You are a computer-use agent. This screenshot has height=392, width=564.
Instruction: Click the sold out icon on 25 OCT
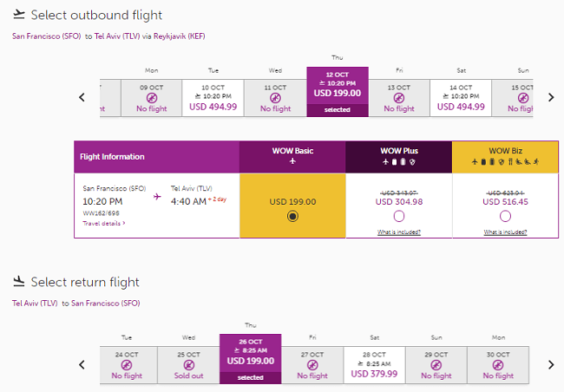click(189, 365)
